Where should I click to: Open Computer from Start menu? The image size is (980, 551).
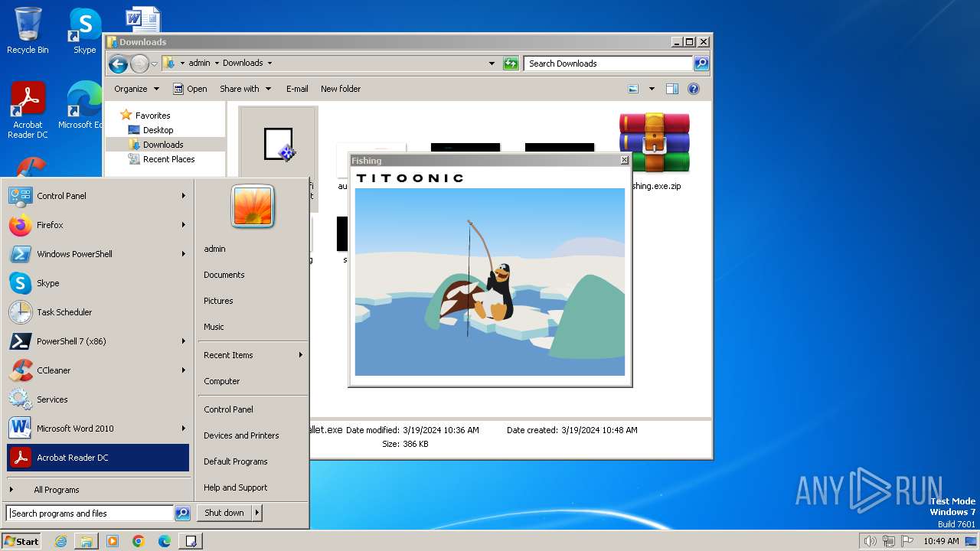click(x=222, y=381)
